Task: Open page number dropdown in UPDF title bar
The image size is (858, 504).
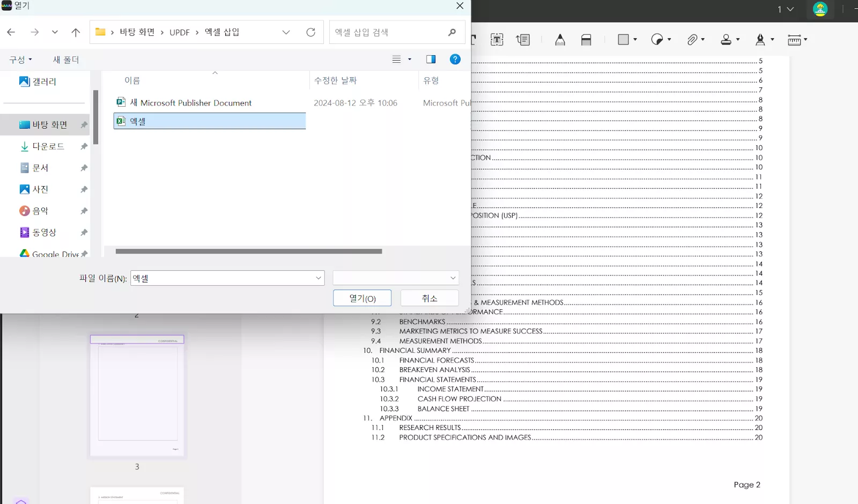Action: point(786,9)
